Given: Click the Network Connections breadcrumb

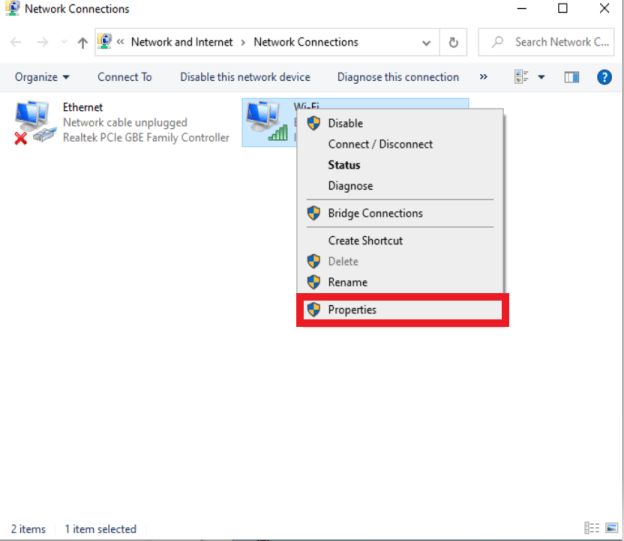Looking at the screenshot, I should [x=306, y=42].
